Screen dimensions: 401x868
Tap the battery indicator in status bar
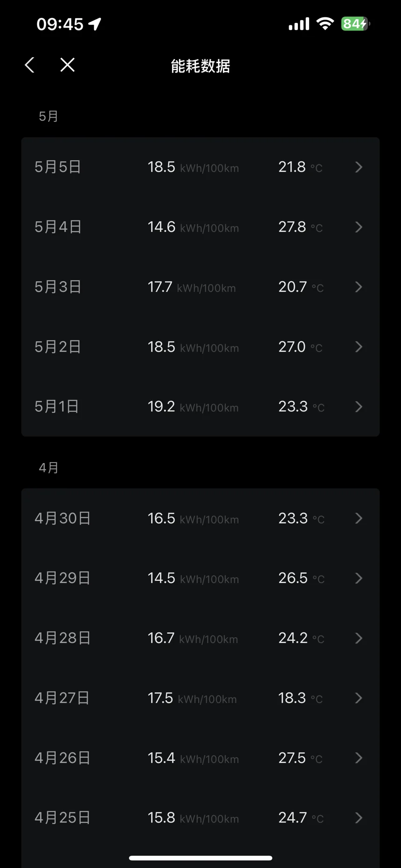click(356, 24)
